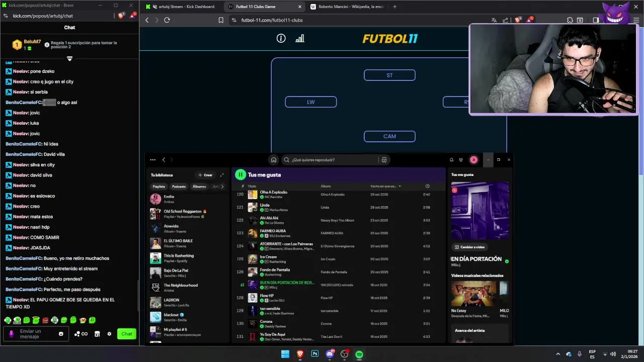Click now playing album cover art

(x=480, y=211)
